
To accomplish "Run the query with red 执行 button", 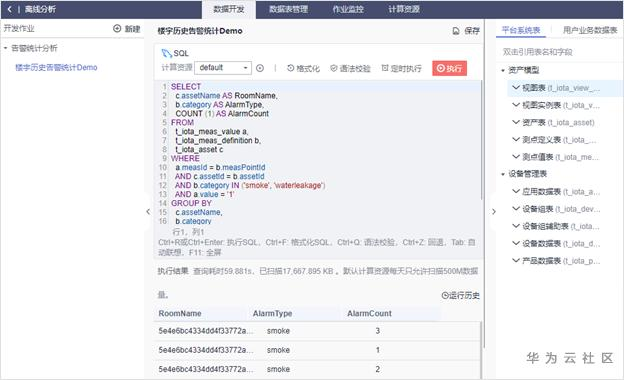I will click(449, 68).
